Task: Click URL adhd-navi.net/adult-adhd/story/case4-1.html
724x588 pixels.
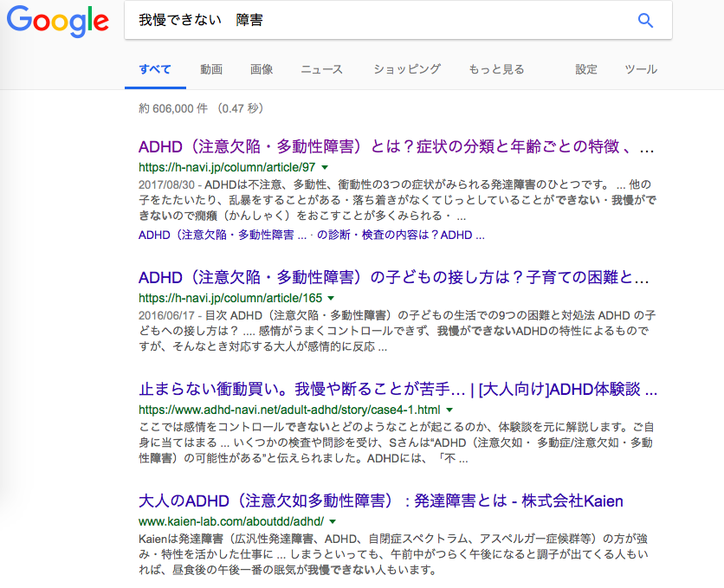Action: pos(289,410)
